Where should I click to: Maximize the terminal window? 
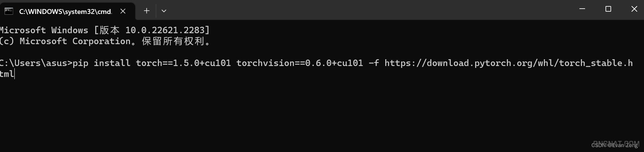[x=608, y=9]
